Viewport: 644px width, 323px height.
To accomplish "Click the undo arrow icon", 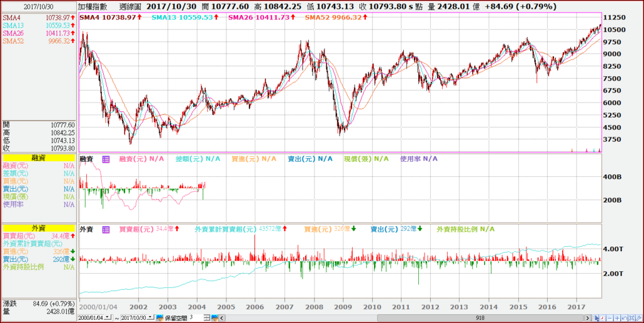I will pos(625,318).
